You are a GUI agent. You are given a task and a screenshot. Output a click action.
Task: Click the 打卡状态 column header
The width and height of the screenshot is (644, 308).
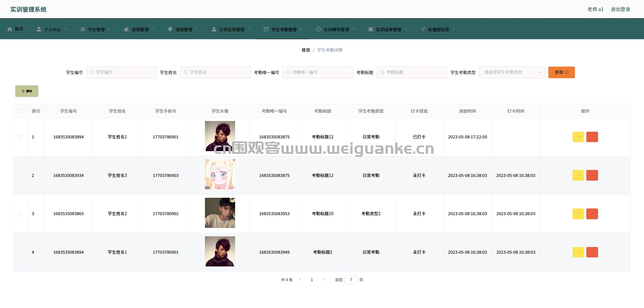coord(419,111)
